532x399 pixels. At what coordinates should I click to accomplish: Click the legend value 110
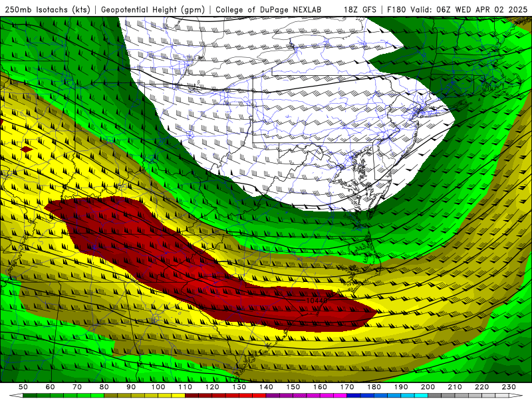tap(186, 387)
